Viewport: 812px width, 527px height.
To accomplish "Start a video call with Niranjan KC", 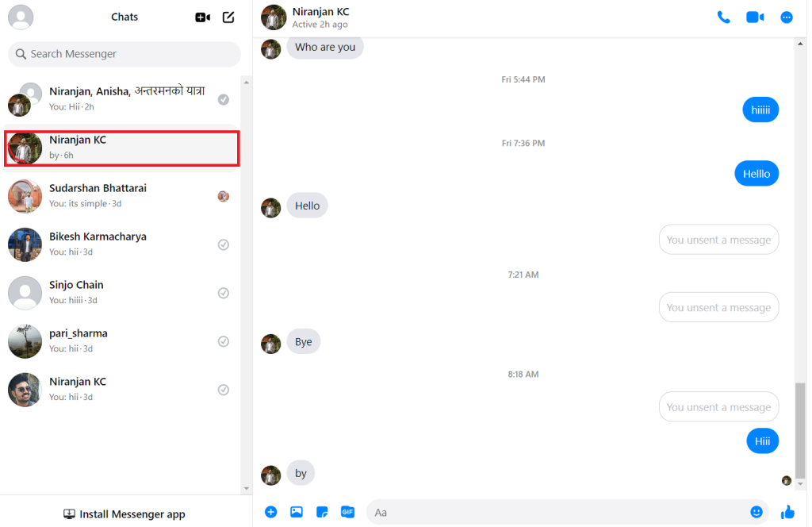I will (755, 17).
